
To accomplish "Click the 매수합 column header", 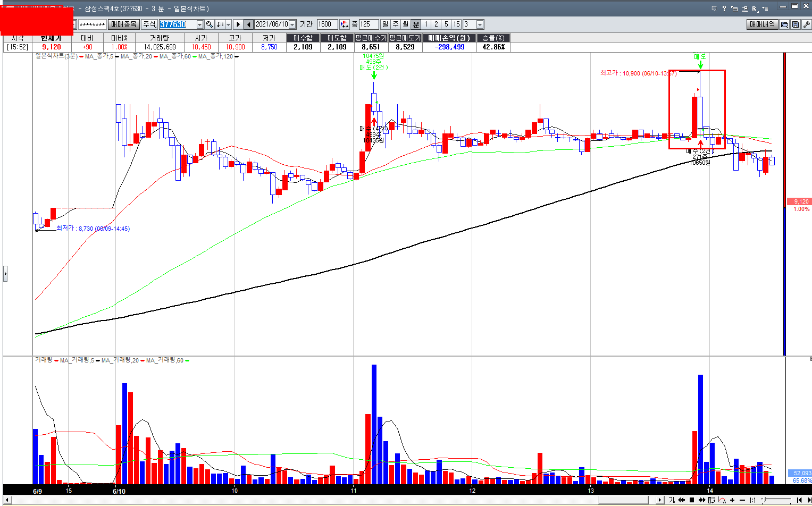I will click(x=303, y=38).
